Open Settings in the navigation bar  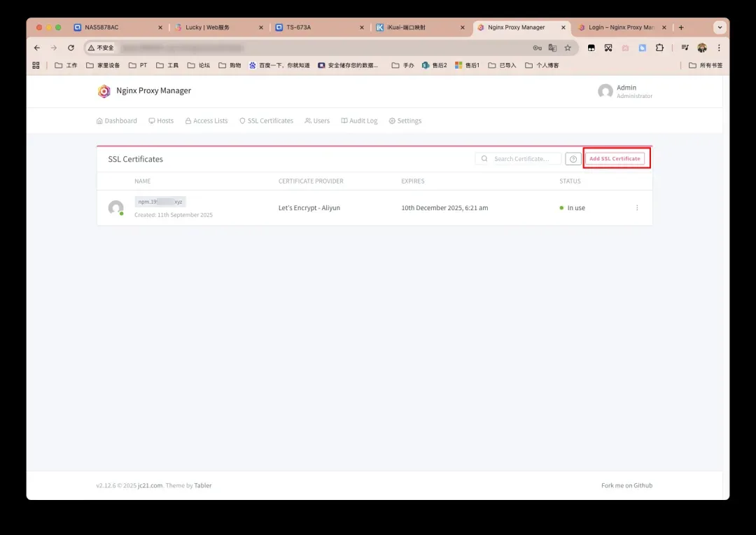405,120
